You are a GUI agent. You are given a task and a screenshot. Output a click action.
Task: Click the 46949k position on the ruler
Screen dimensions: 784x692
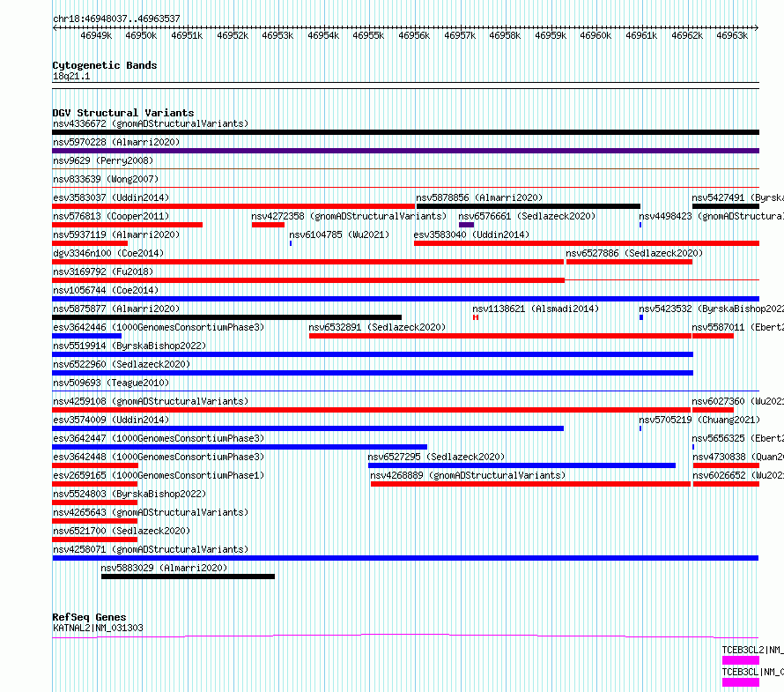pos(96,35)
